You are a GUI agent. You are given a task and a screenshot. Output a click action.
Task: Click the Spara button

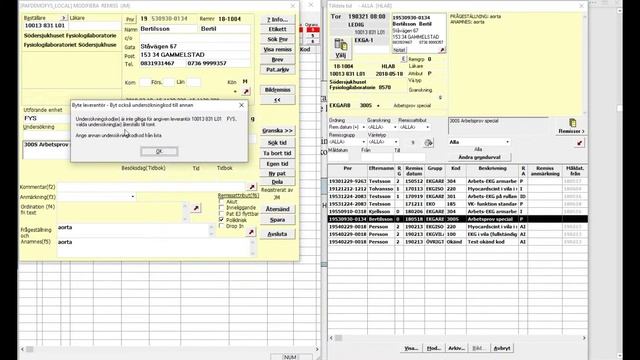pyautogui.click(x=278, y=220)
